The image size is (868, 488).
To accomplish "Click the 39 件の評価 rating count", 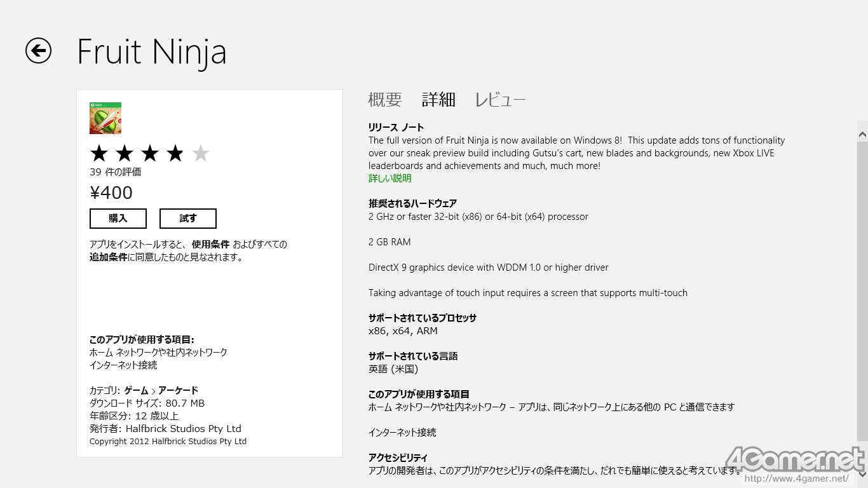I will tap(115, 172).
